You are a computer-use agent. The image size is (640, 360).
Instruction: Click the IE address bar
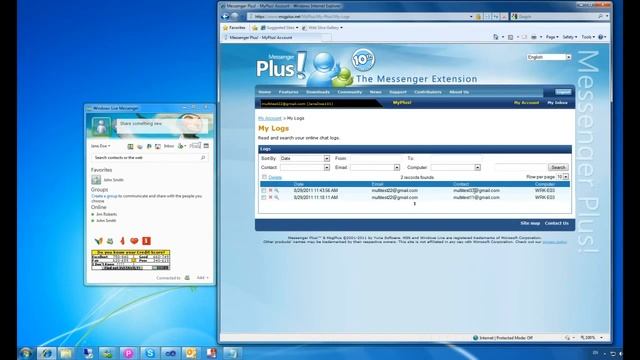pos(359,17)
